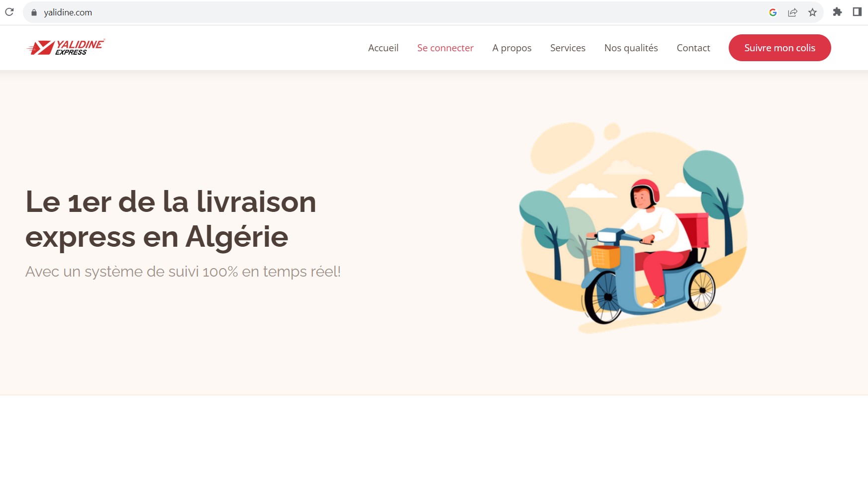The image size is (868, 488).
Task: Click the red delivery box in the illustration
Action: [x=694, y=230]
